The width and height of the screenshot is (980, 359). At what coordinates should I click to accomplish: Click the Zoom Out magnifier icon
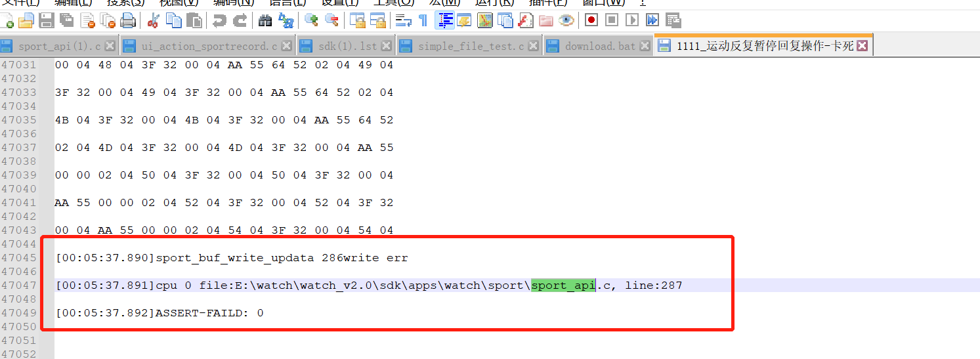[x=332, y=21]
